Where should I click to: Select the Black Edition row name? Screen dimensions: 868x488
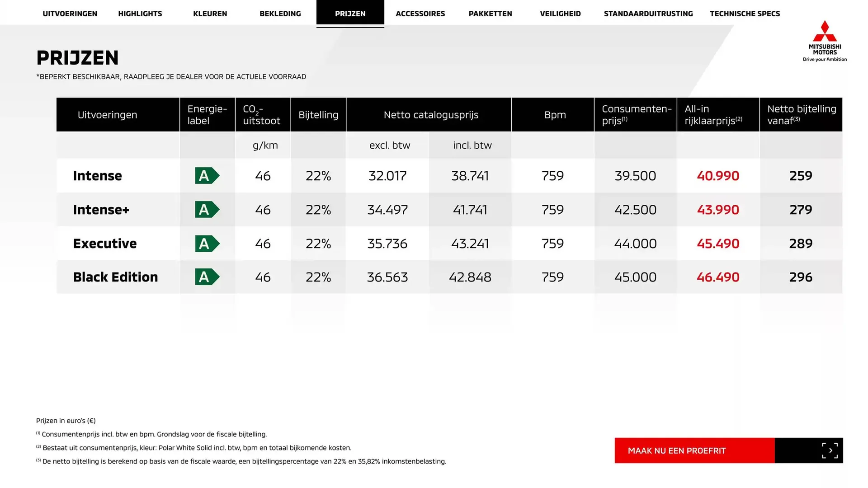coord(116,277)
